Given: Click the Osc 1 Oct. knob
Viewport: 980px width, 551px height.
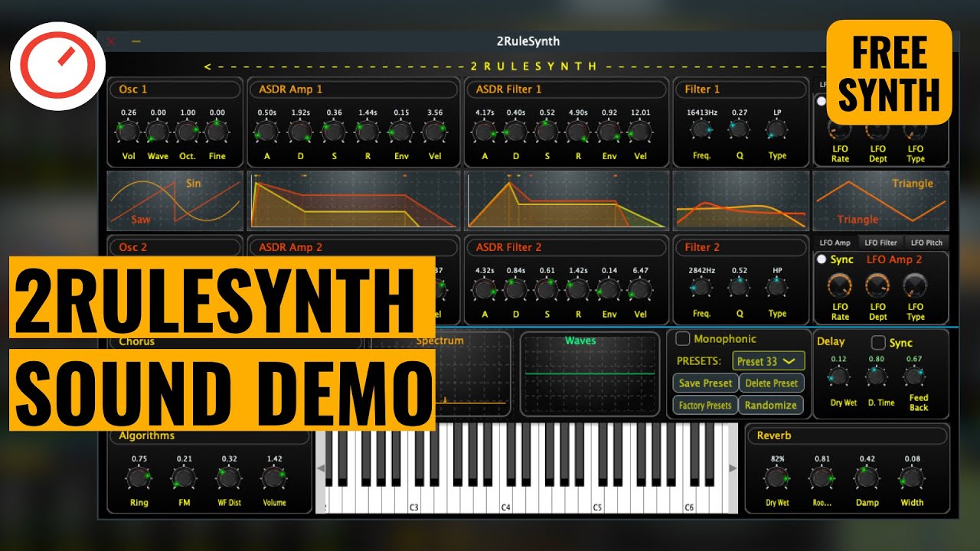Looking at the screenshot, I should point(188,132).
